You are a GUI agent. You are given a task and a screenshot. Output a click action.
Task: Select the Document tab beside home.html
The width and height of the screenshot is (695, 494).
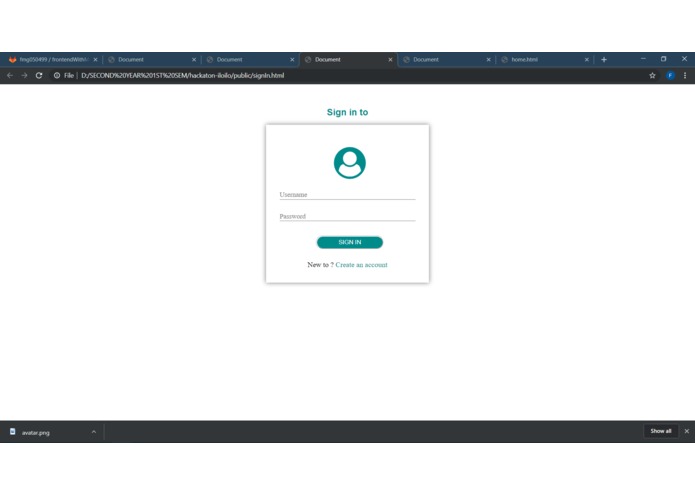tap(445, 59)
